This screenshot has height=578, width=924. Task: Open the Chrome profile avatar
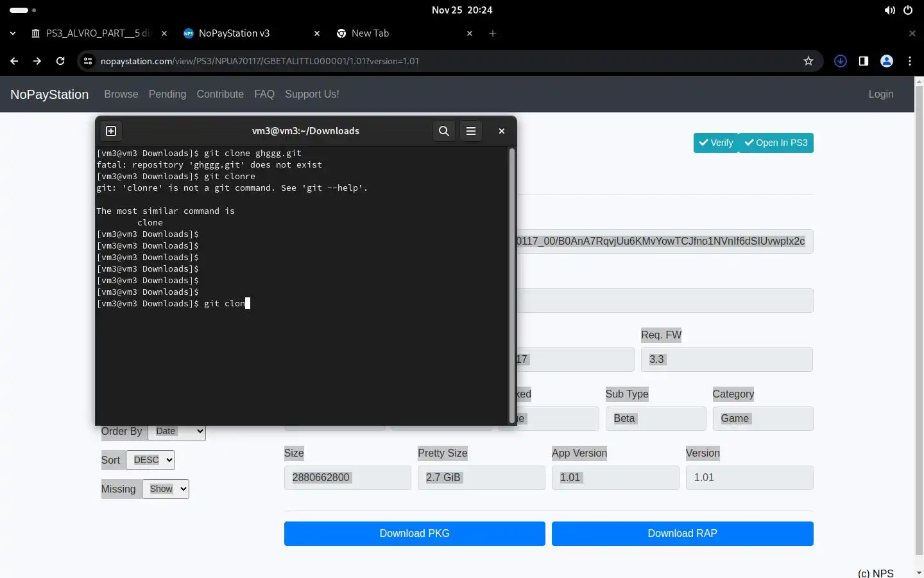click(x=887, y=61)
